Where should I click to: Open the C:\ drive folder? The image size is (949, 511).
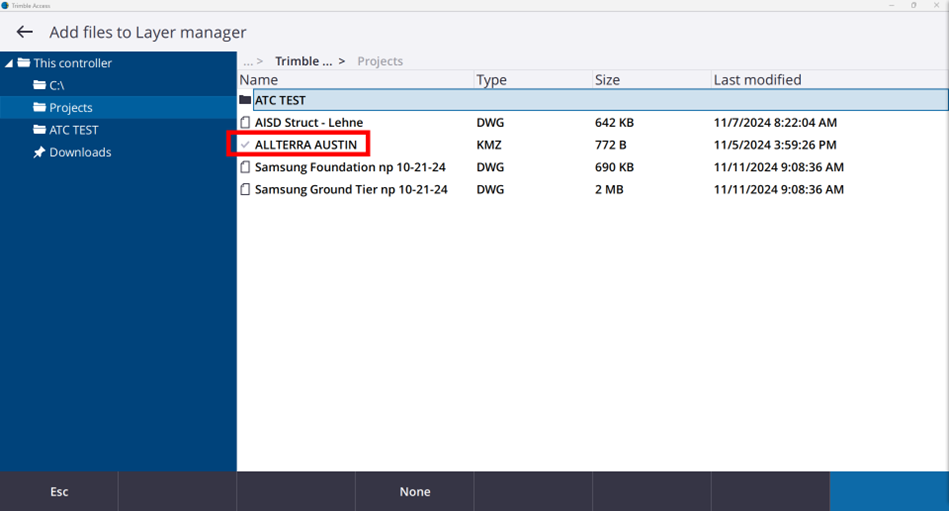pyautogui.click(x=57, y=85)
